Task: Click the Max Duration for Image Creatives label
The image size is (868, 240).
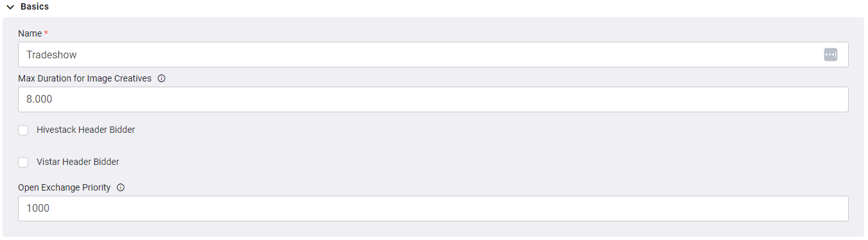Action: coord(85,78)
